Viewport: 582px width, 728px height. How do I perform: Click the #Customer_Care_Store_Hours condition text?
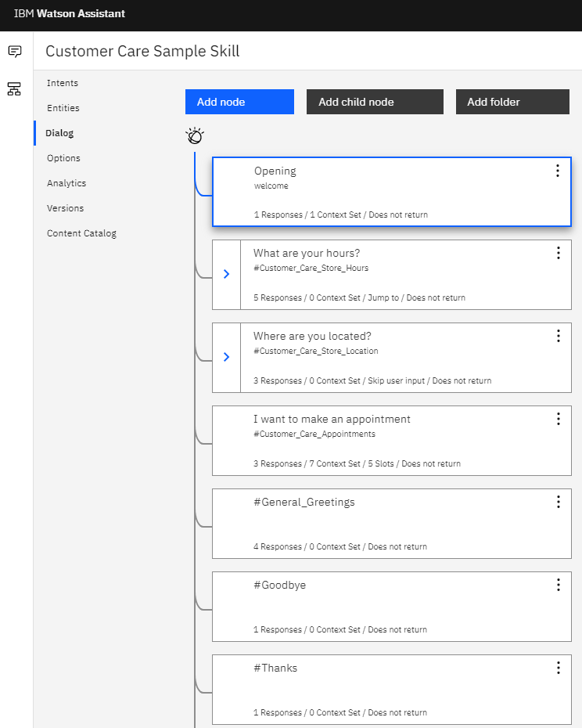[311, 268]
